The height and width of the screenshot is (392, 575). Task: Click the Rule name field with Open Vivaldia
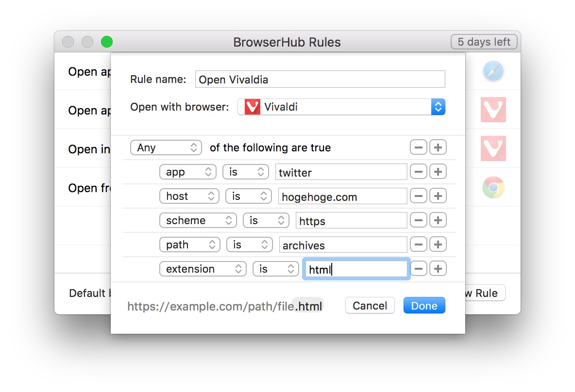(x=320, y=79)
